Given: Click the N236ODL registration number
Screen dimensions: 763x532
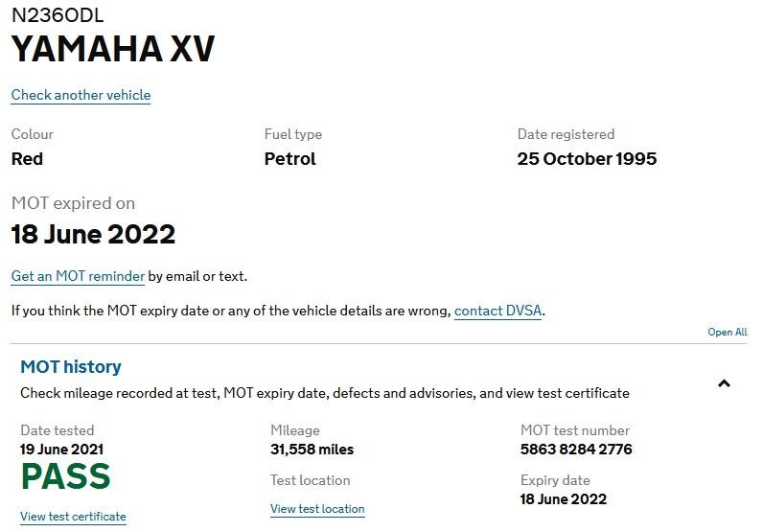Looking at the screenshot, I should click(x=58, y=16).
